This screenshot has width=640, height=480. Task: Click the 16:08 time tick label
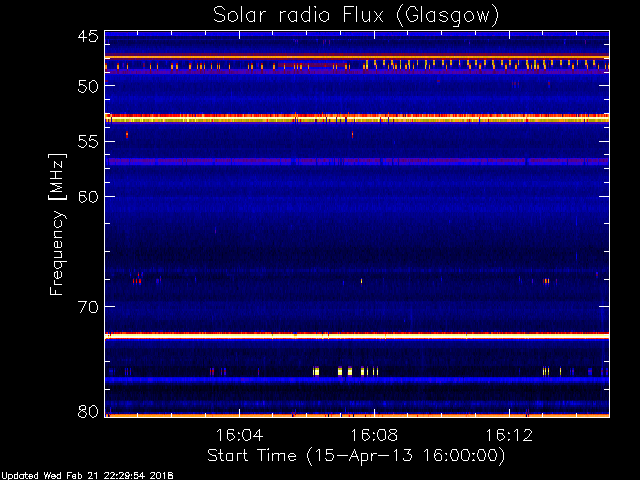pos(374,435)
